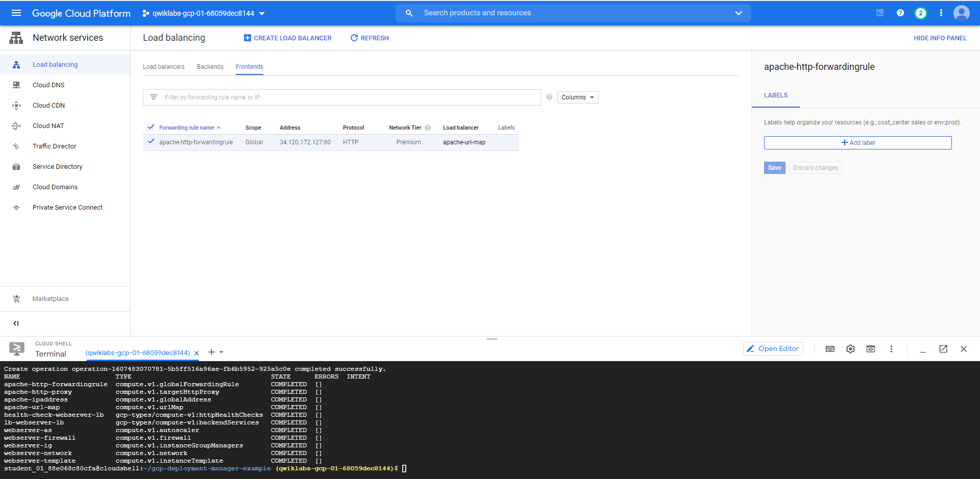Image resolution: width=980 pixels, height=479 pixels.
Task: Open the help question mark icon
Action: point(900,13)
